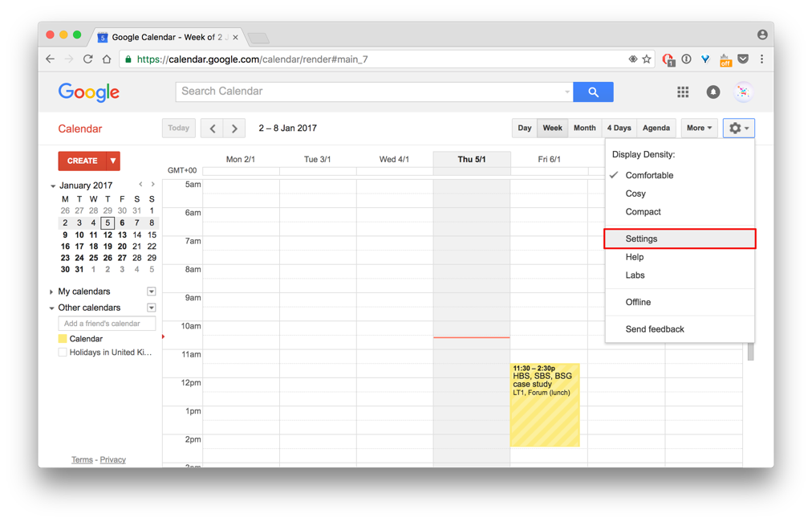Viewport: 812px width, 522px height.
Task: Bookmark this page with the star icon
Action: coord(647,59)
